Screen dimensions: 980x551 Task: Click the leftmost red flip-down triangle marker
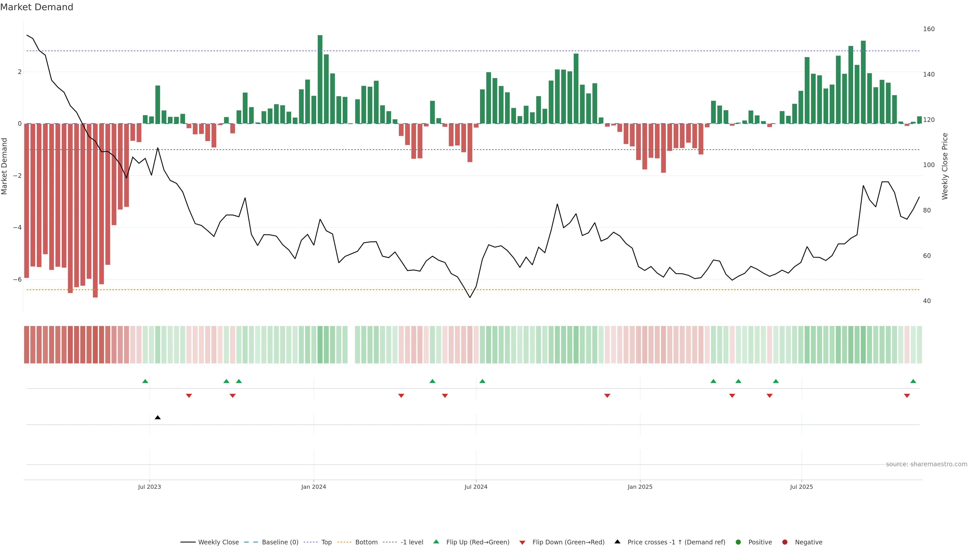pyautogui.click(x=189, y=396)
